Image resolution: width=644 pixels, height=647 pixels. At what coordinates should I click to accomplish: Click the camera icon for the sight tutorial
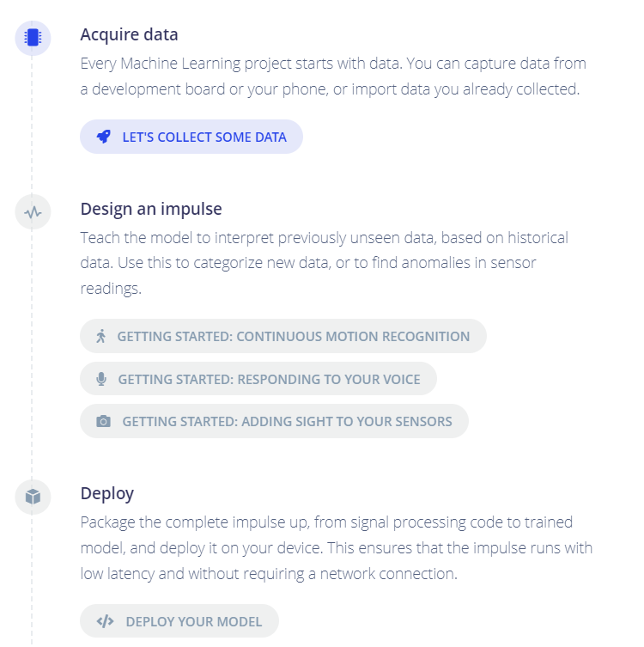click(x=103, y=421)
